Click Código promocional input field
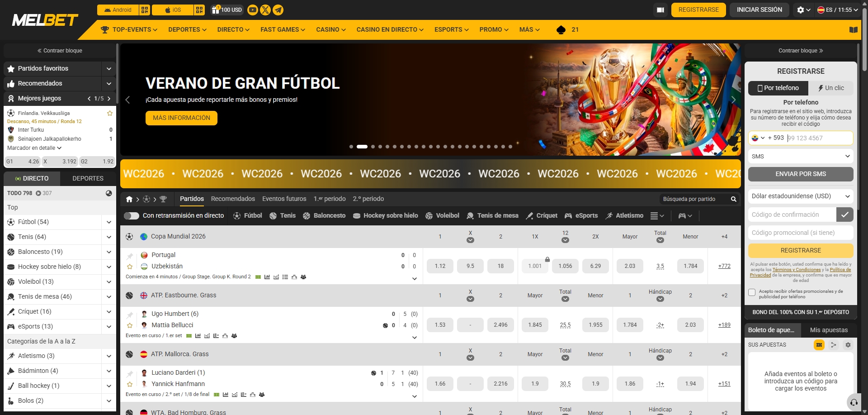The height and width of the screenshot is (415, 868). pos(801,233)
